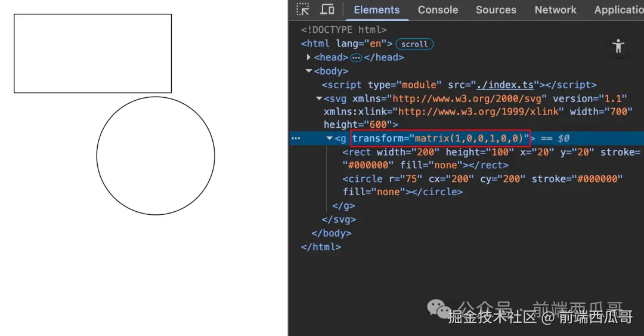Click the rect stroke "#000000" value
Image resolution: width=644 pixels, height=336 pixels.
coord(368,165)
